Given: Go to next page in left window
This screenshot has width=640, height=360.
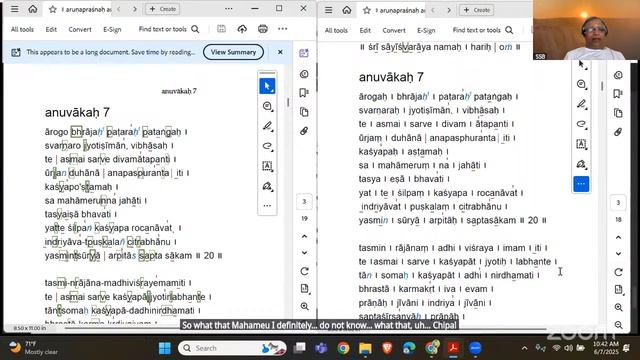Looking at the screenshot, I should [304, 253].
